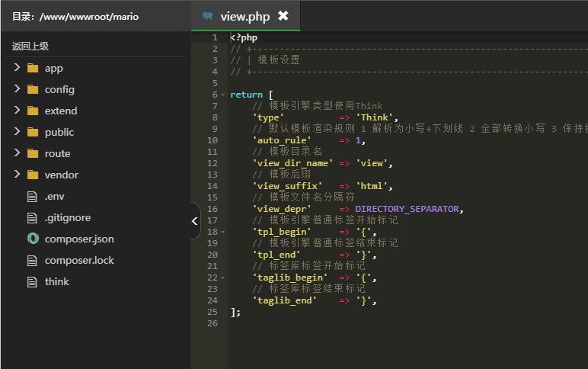Expand the app folder chevron
This screenshot has height=369, width=588.
(17, 67)
